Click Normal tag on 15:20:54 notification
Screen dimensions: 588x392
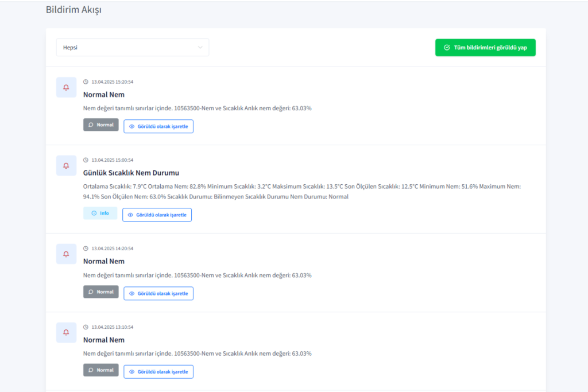(101, 125)
